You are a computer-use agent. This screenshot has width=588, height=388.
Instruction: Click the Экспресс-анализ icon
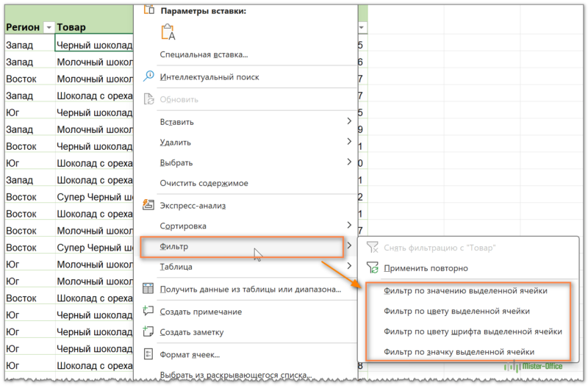pyautogui.click(x=149, y=205)
